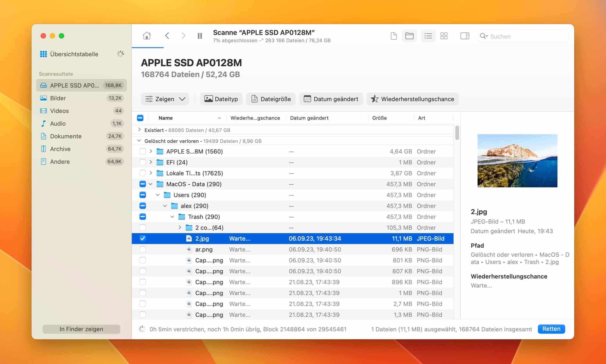The width and height of the screenshot is (606, 364).
Task: Toggle Users (290) folder checkbox
Action: click(143, 195)
